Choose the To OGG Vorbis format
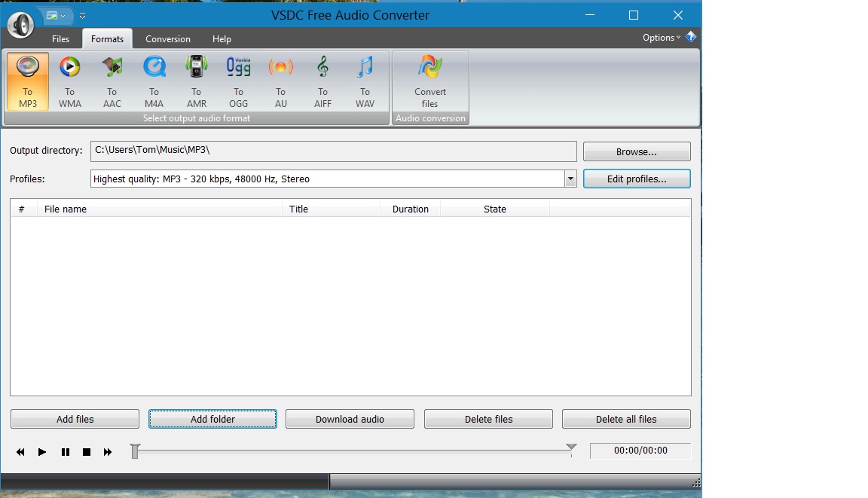 [239, 81]
